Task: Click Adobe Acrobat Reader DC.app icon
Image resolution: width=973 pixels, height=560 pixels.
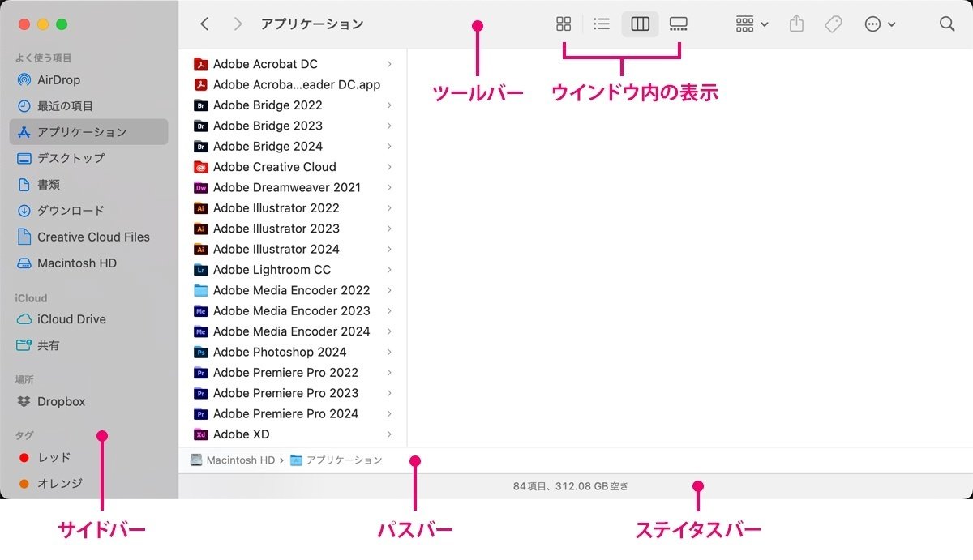Action: click(201, 84)
